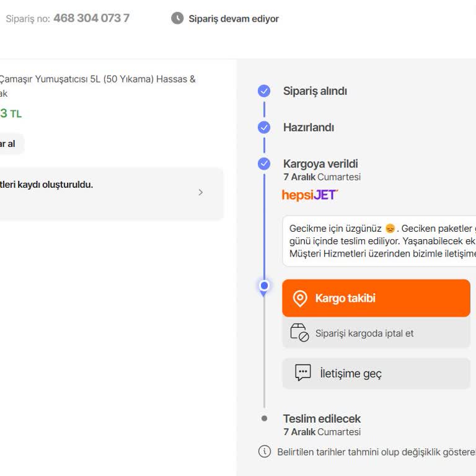This screenshot has height=476, width=476.
Task: Click the Çamaşır Yumuşatıcısı 5L product title
Action: pyautogui.click(x=97, y=86)
